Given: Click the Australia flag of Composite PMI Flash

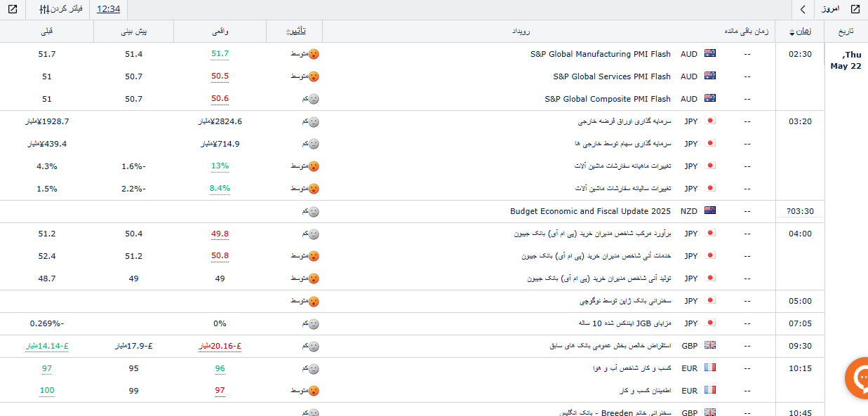Looking at the screenshot, I should click(709, 99).
